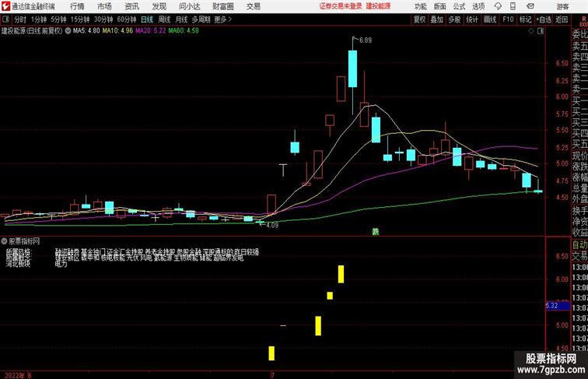Open the 交易 menu
This screenshot has height=379, width=588.
pyautogui.click(x=253, y=6)
